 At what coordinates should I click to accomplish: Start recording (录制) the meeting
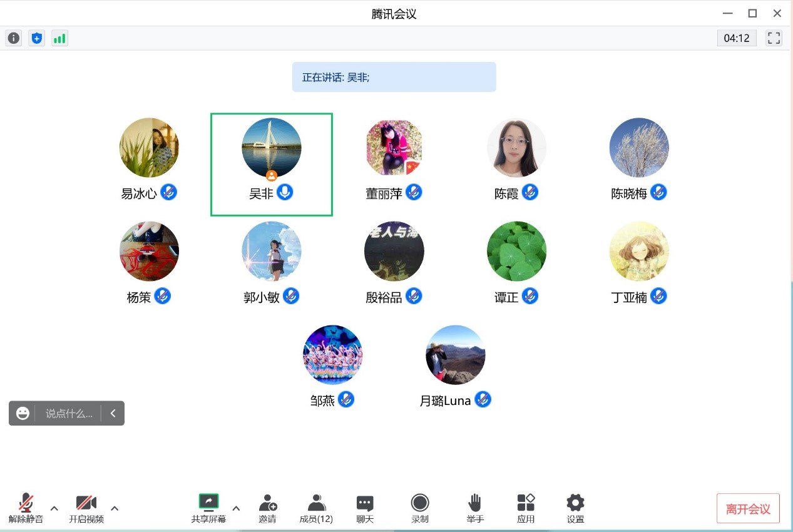420,508
